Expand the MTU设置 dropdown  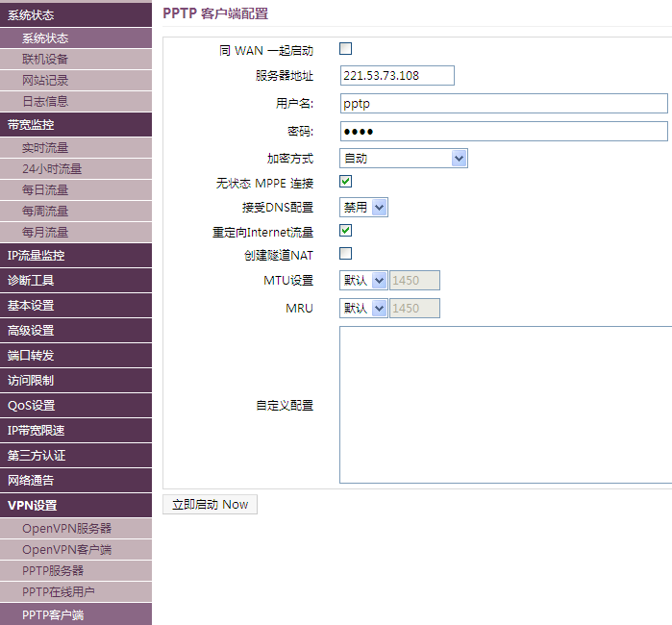[364, 281]
